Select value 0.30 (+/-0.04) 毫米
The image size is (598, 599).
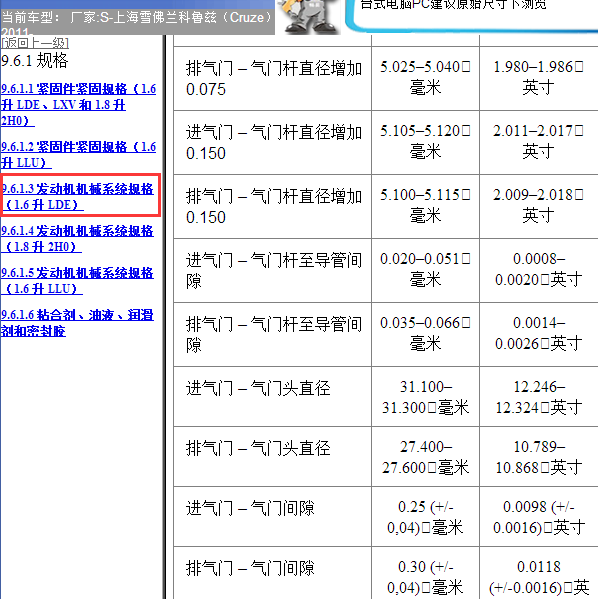(425, 577)
